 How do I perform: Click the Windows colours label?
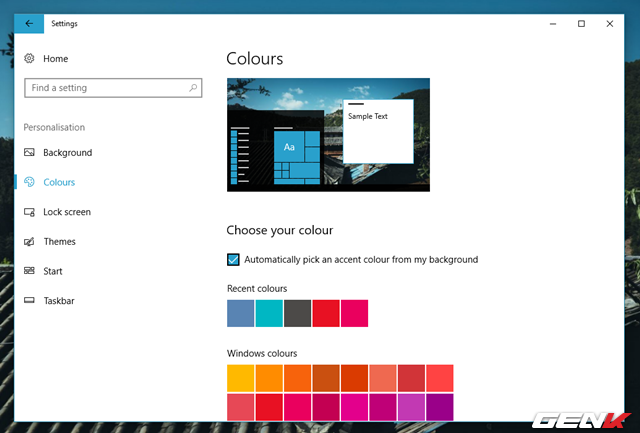262,353
